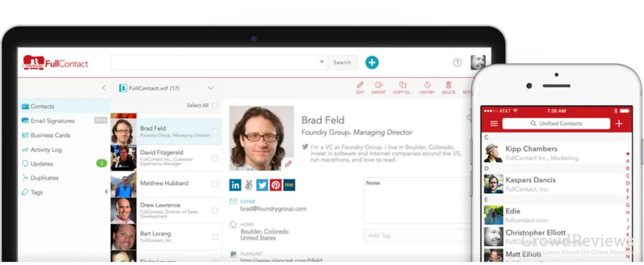Tap the plus icon in phone app
The image size is (644, 265).
[619, 124]
